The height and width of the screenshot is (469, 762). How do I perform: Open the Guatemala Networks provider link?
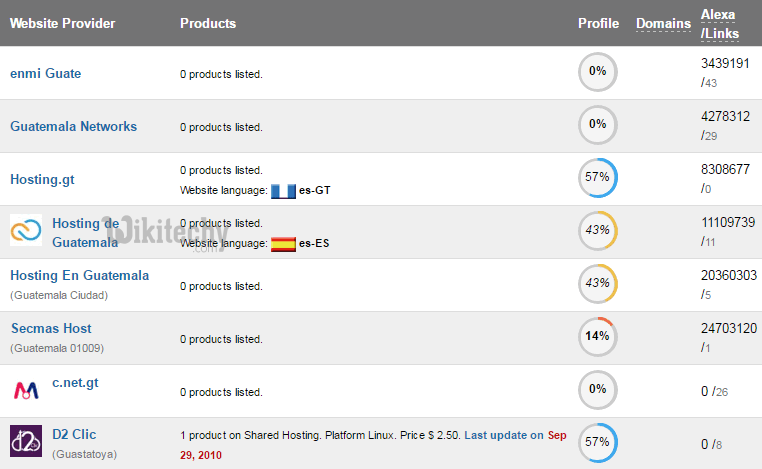pyautogui.click(x=73, y=126)
